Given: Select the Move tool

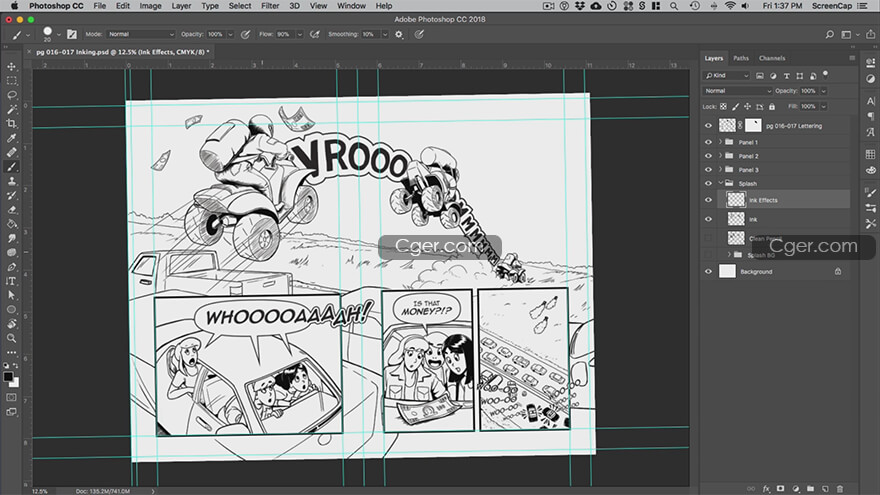Looking at the screenshot, I should tap(11, 66).
